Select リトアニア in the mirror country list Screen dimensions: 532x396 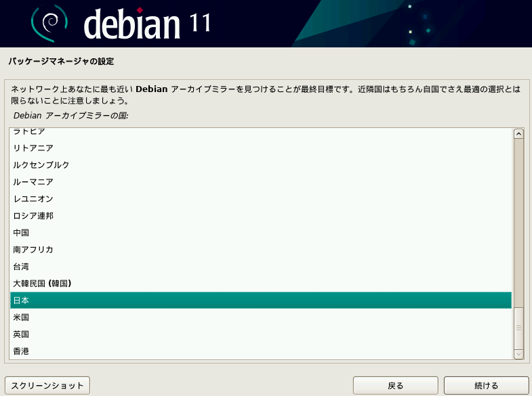[x=260, y=148]
